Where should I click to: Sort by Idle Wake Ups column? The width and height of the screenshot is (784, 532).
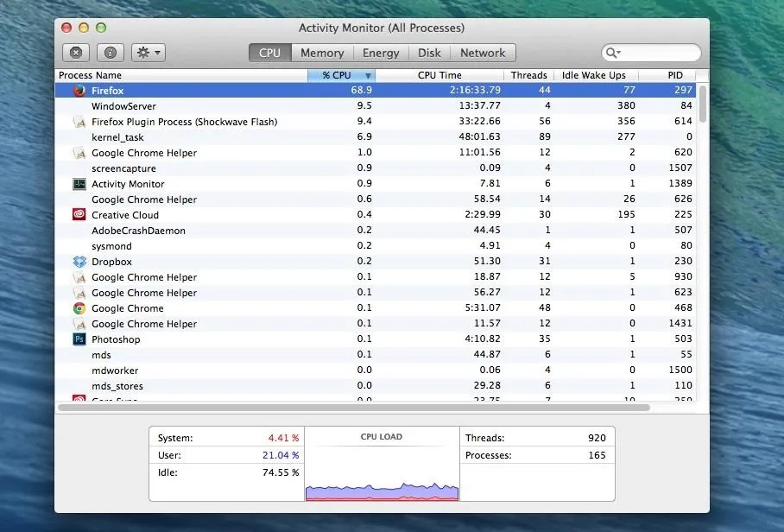click(x=594, y=75)
